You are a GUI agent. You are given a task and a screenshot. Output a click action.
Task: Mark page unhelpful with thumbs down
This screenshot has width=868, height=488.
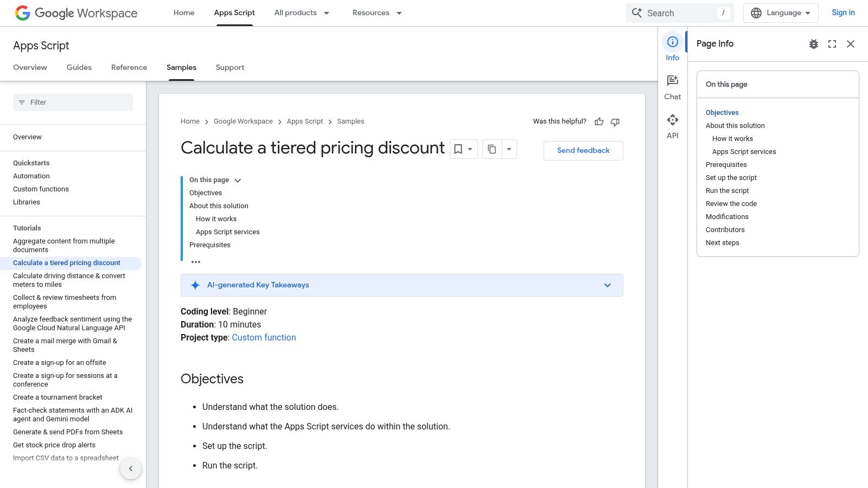615,121
